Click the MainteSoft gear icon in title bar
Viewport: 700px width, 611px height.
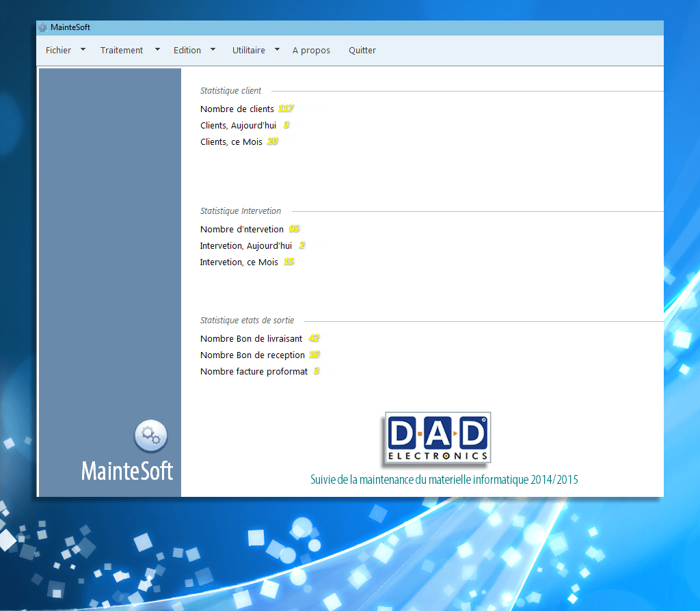pos(42,27)
